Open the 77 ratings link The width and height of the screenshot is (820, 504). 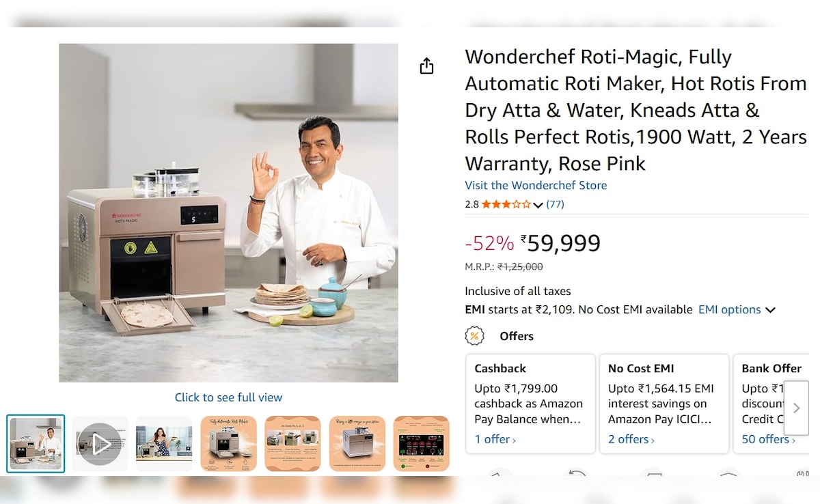click(x=555, y=204)
